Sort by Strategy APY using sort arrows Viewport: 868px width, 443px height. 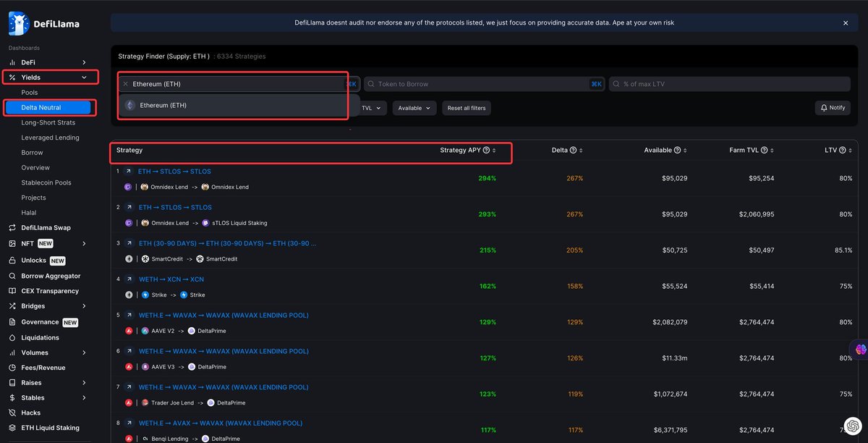494,151
